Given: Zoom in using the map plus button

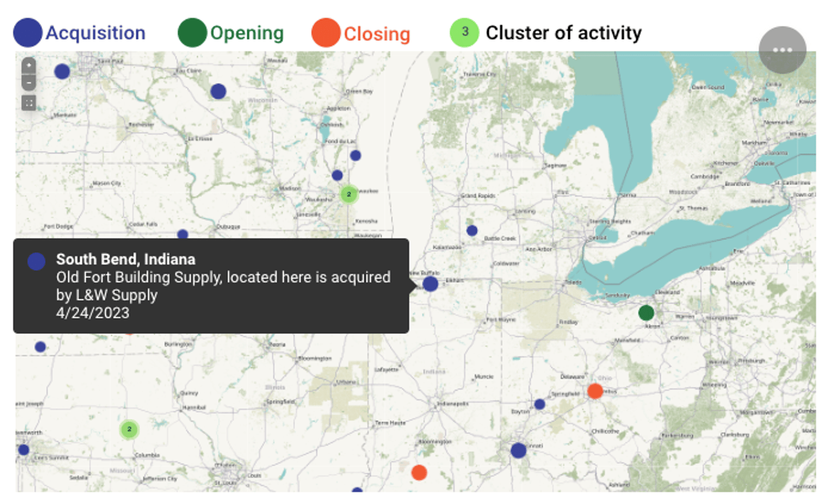Looking at the screenshot, I should tap(29, 65).
